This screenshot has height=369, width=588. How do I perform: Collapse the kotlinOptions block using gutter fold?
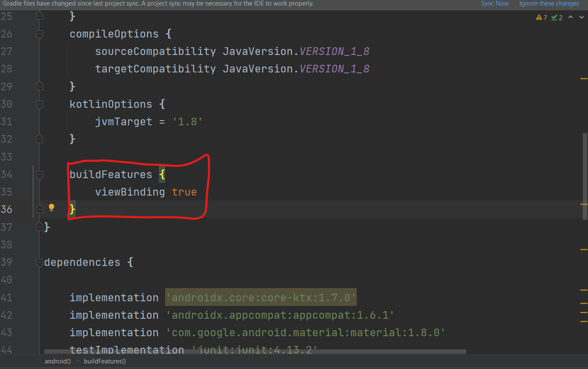coord(40,104)
